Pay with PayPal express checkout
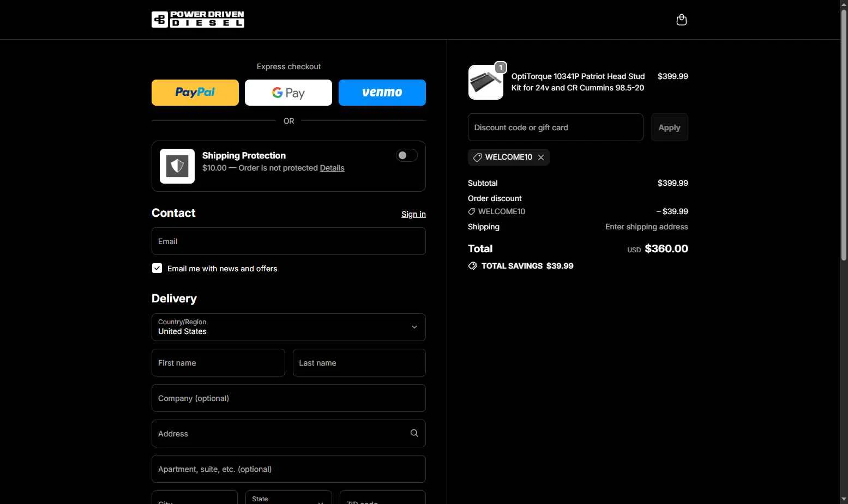Screen dimensions: 848x504 195,93
